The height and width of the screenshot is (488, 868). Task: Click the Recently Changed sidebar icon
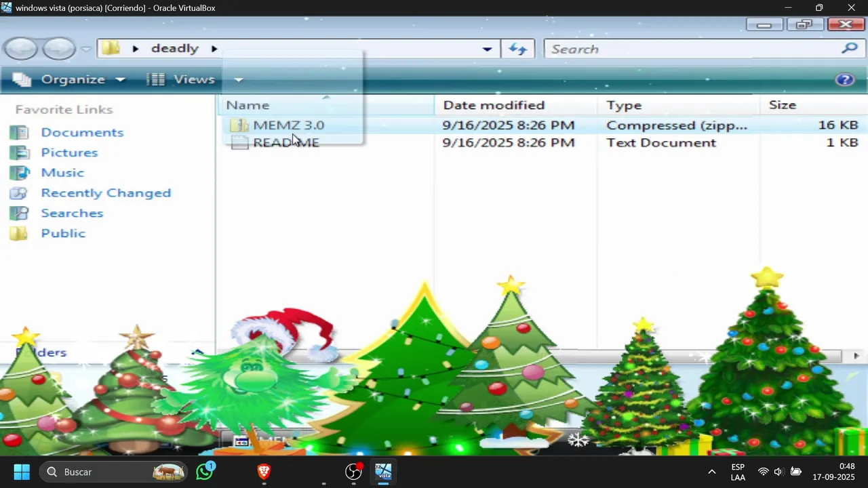tap(19, 193)
